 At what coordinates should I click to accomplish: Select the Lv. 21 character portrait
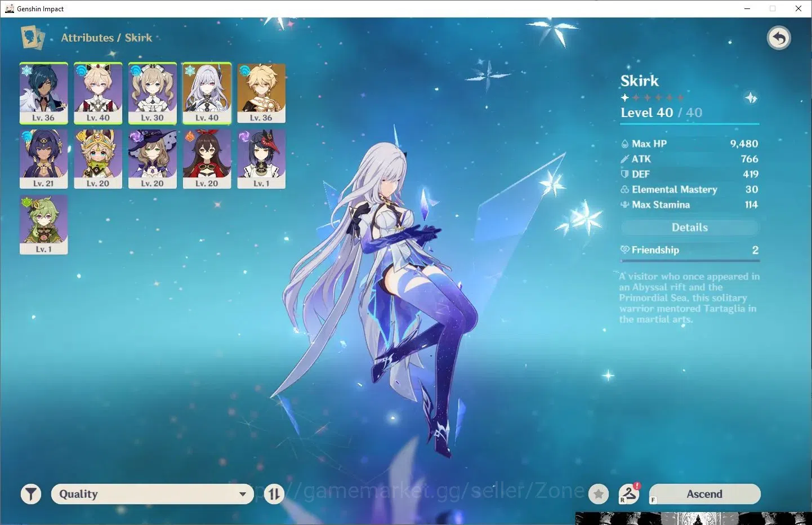pos(44,159)
